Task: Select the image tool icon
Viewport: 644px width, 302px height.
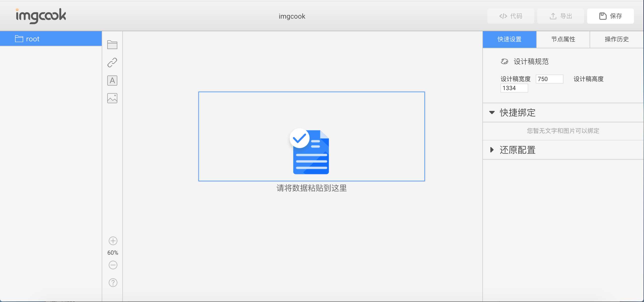Action: (112, 98)
